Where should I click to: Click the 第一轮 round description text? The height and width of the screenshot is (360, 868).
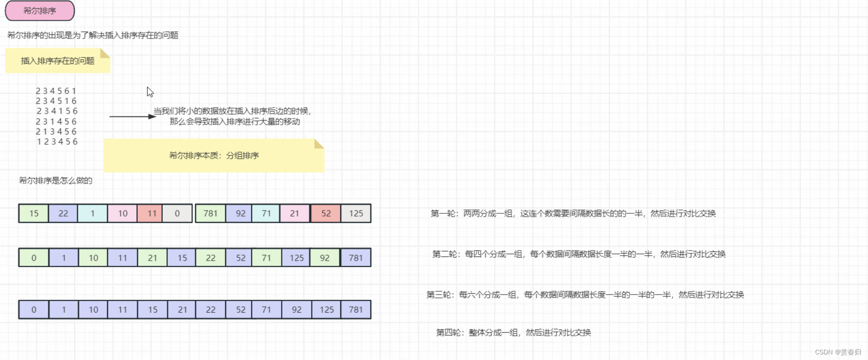coord(574,213)
